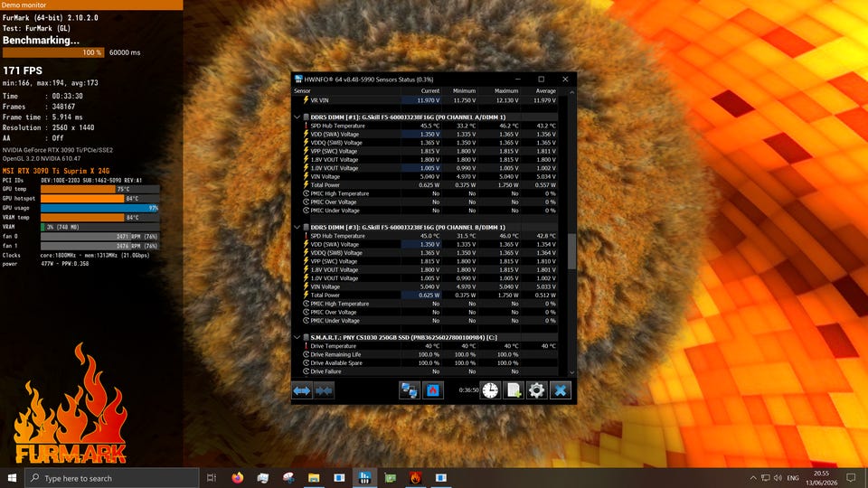
Task: Select DIMM [#1] VDD (SWA) Voltage row
Action: [425, 134]
